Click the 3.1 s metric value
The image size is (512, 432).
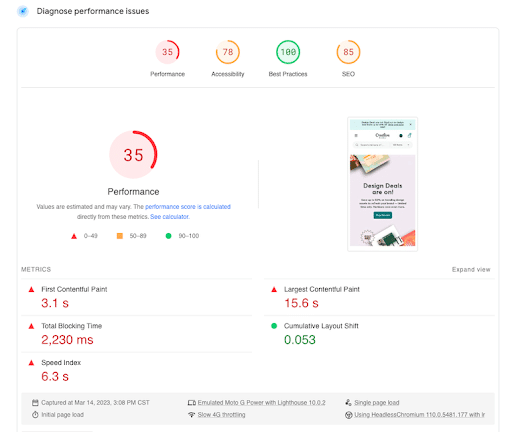point(55,303)
